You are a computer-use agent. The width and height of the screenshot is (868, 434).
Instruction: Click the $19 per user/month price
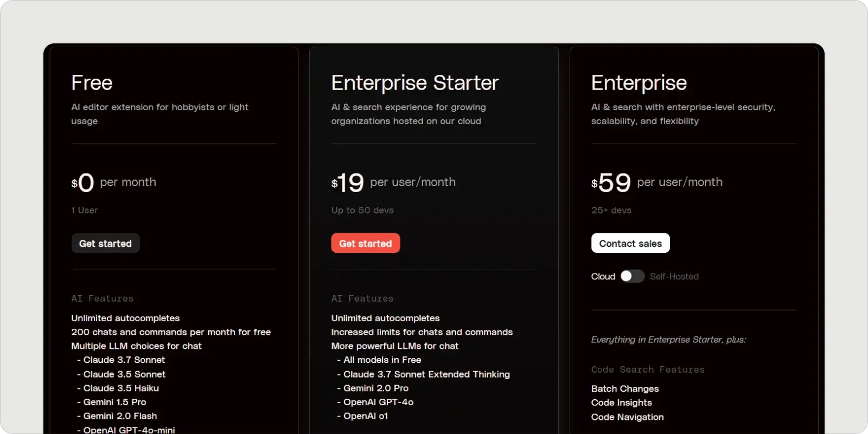tap(393, 182)
